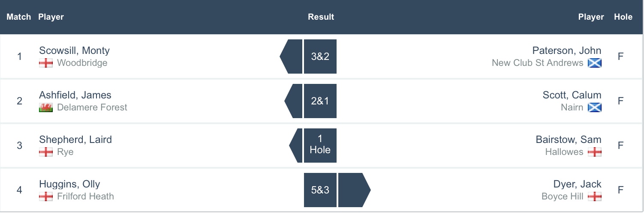Screen dimensions: 644x214
Task: Open player Scowsill, Monty
Action: click(x=74, y=51)
